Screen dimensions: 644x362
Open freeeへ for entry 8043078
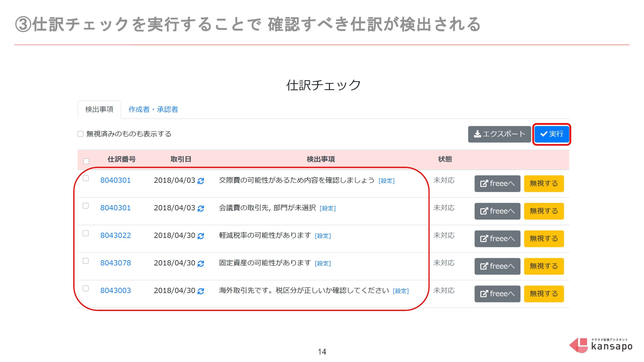click(497, 266)
